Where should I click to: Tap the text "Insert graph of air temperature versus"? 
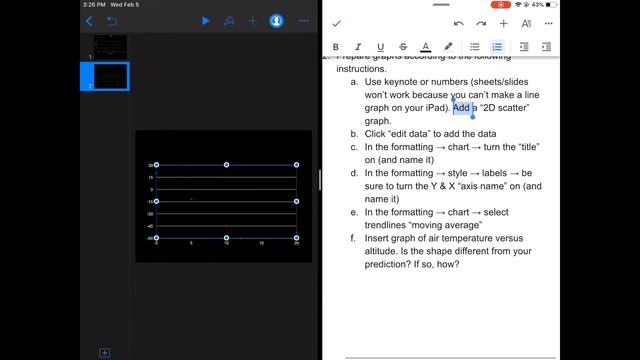[444, 238]
